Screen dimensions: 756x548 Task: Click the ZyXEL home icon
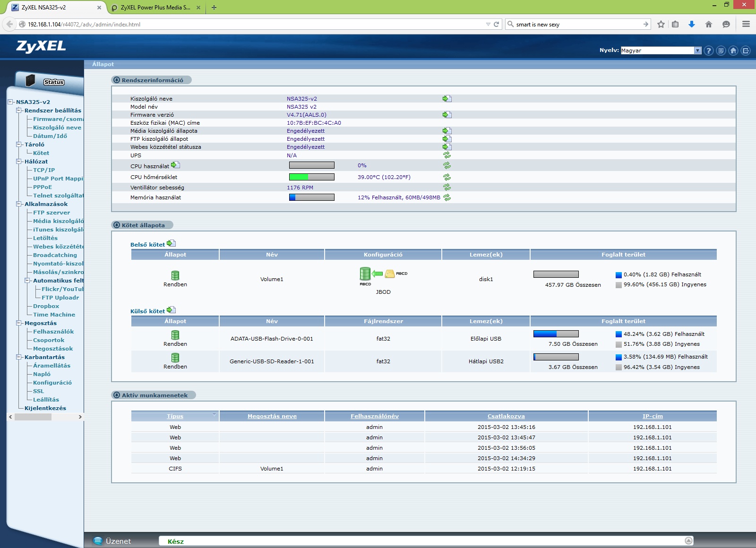click(733, 51)
